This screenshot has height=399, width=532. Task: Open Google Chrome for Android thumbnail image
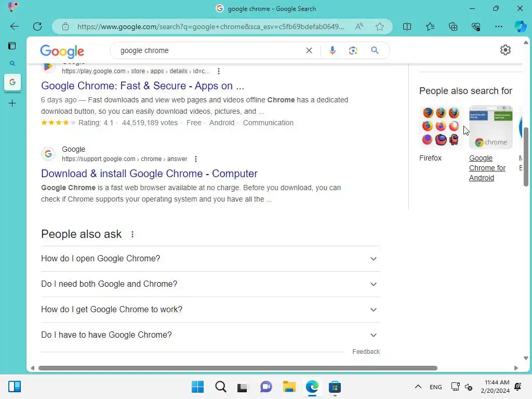pos(490,127)
